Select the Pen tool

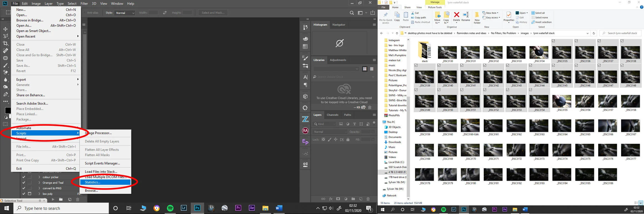coord(6,94)
